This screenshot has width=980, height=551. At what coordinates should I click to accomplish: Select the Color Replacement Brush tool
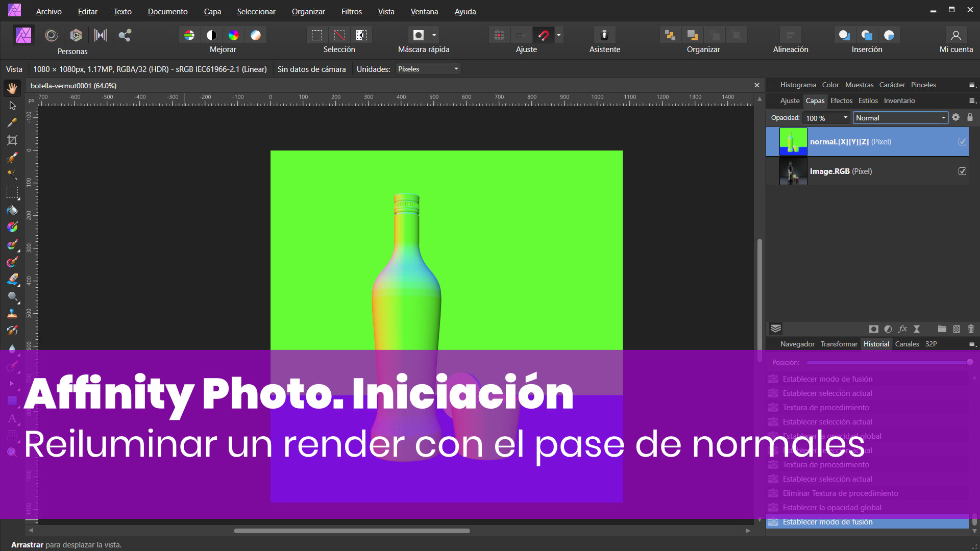click(x=12, y=262)
